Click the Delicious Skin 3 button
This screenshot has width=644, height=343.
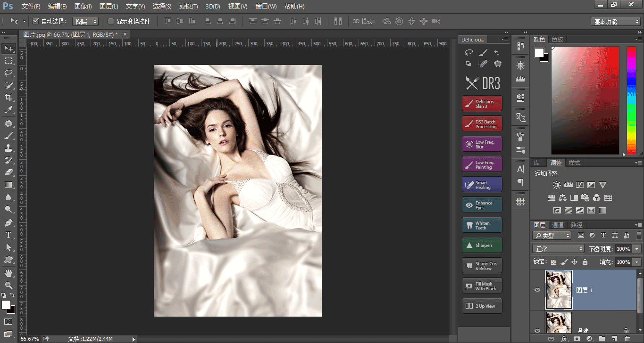(482, 104)
